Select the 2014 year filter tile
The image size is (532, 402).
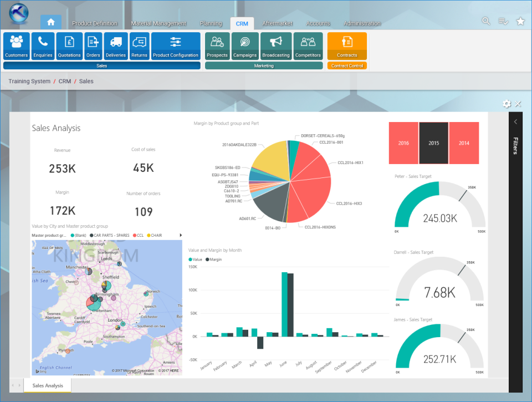pos(464,143)
